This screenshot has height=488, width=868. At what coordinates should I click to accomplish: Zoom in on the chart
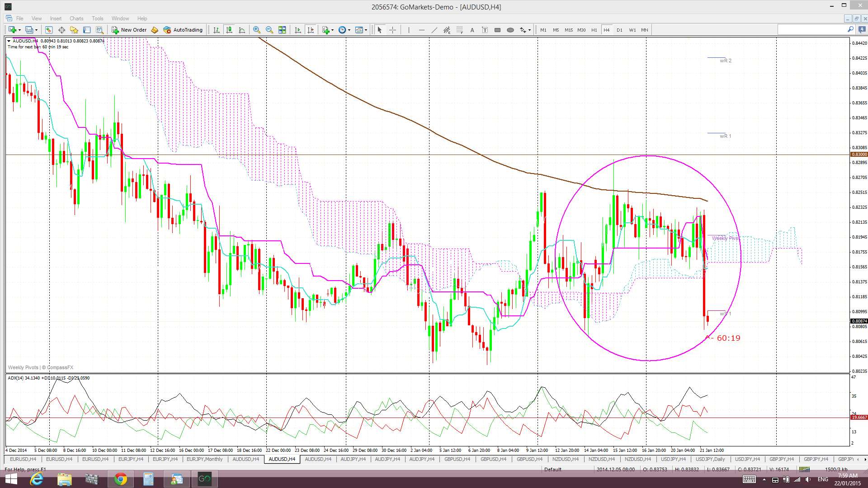pyautogui.click(x=256, y=30)
